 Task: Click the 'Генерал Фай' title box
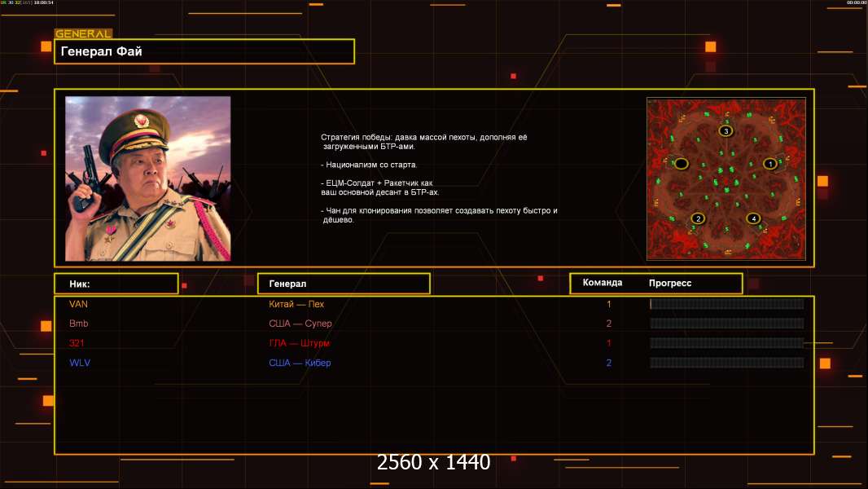(x=204, y=51)
